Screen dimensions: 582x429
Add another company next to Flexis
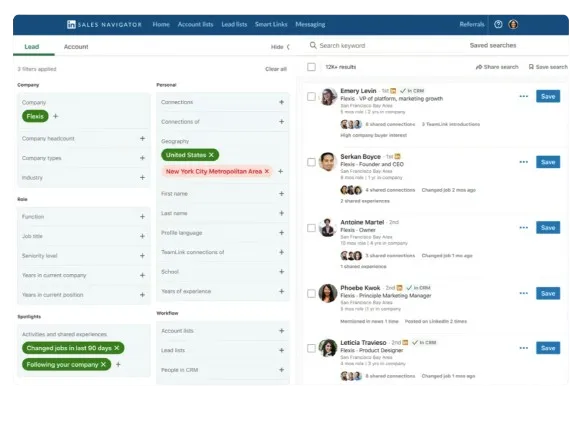pyautogui.click(x=56, y=116)
